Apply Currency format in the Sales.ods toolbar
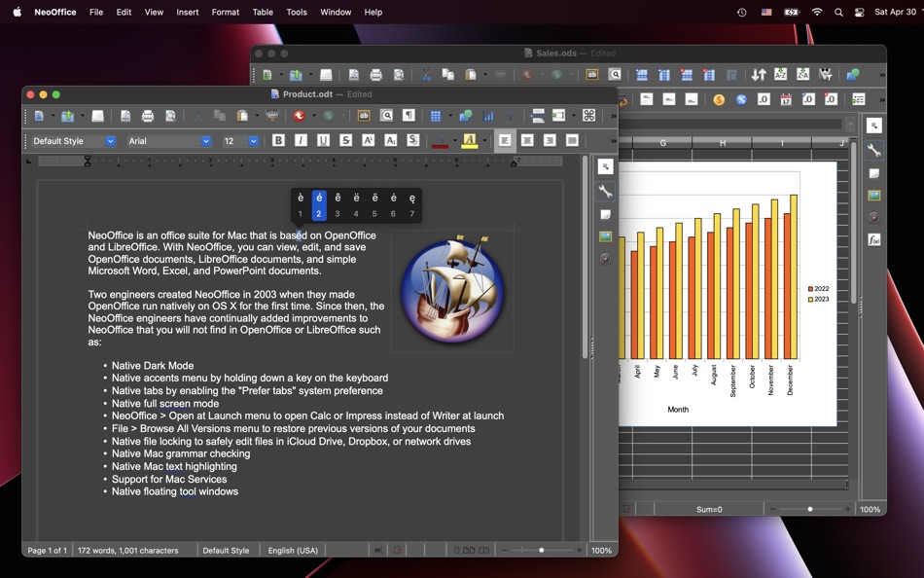The width and height of the screenshot is (924, 578). point(719,99)
